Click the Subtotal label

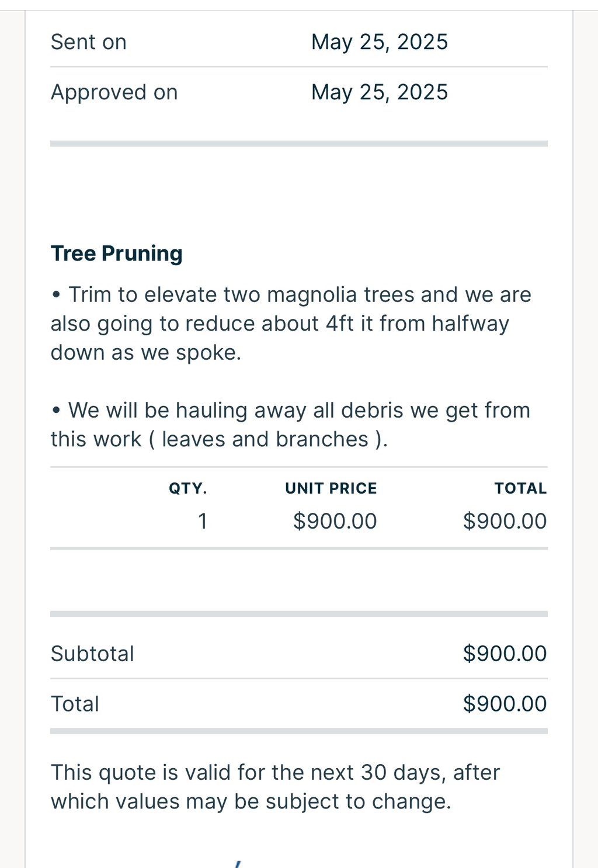coord(92,654)
